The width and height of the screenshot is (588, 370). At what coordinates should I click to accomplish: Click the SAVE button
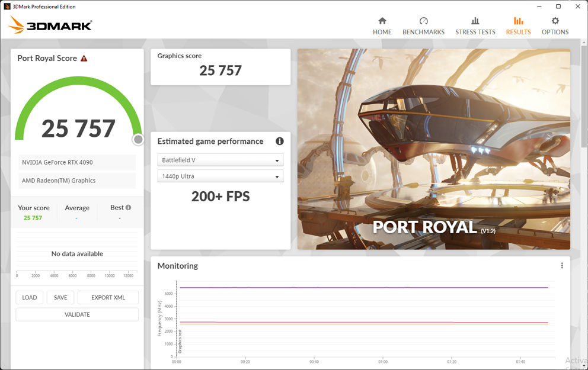click(x=60, y=297)
